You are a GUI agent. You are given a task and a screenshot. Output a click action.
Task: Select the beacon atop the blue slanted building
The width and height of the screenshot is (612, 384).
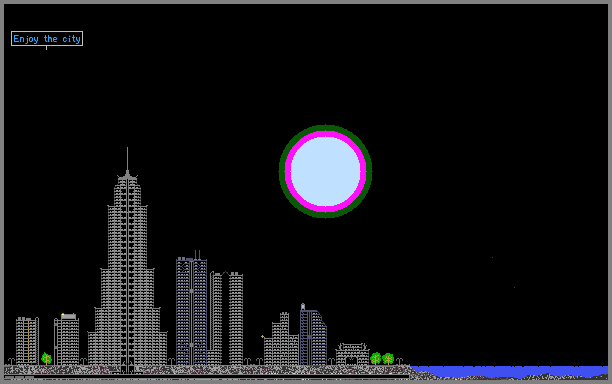[x=302, y=306]
